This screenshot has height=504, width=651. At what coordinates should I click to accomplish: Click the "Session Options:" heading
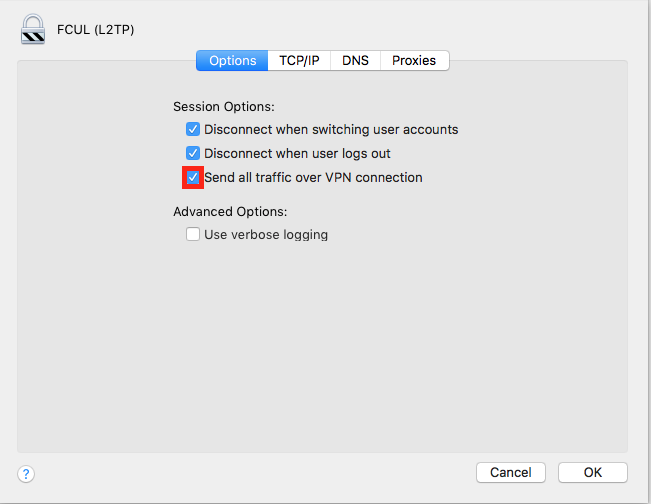tap(223, 106)
